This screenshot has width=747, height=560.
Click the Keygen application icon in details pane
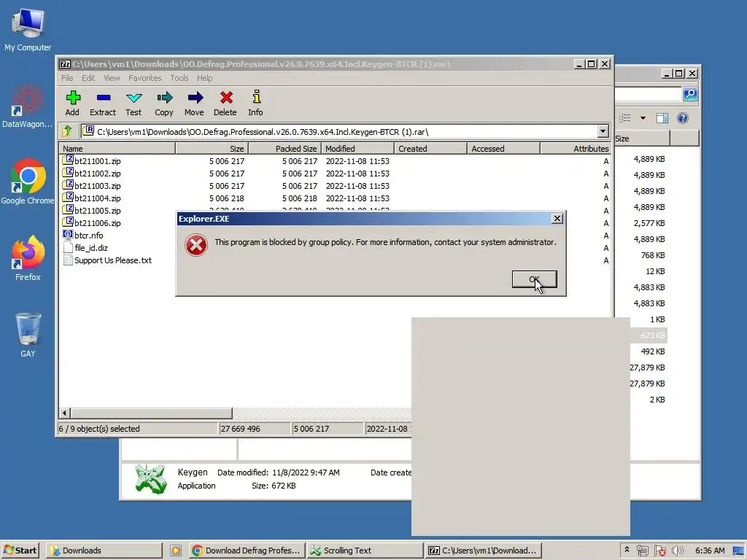tap(150, 478)
